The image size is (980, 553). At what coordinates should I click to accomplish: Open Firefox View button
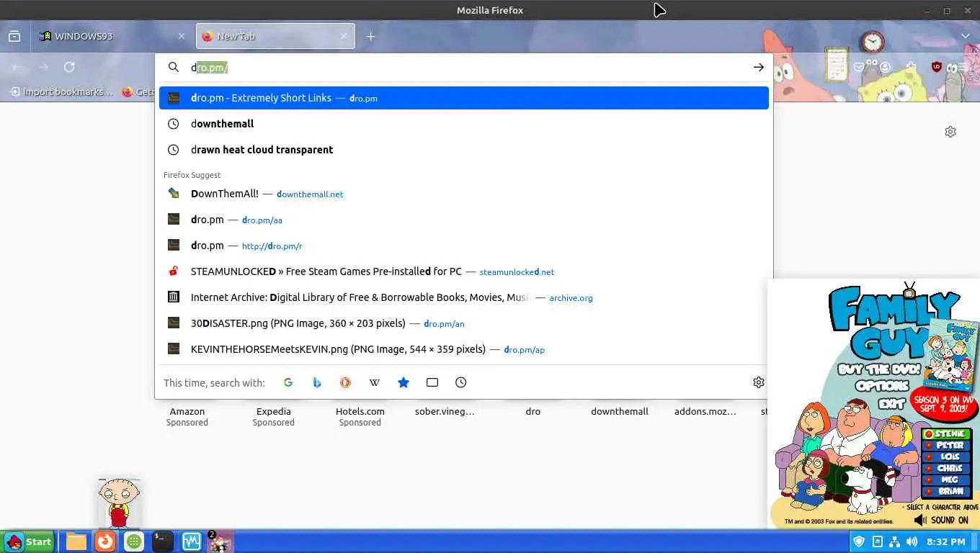(14, 36)
